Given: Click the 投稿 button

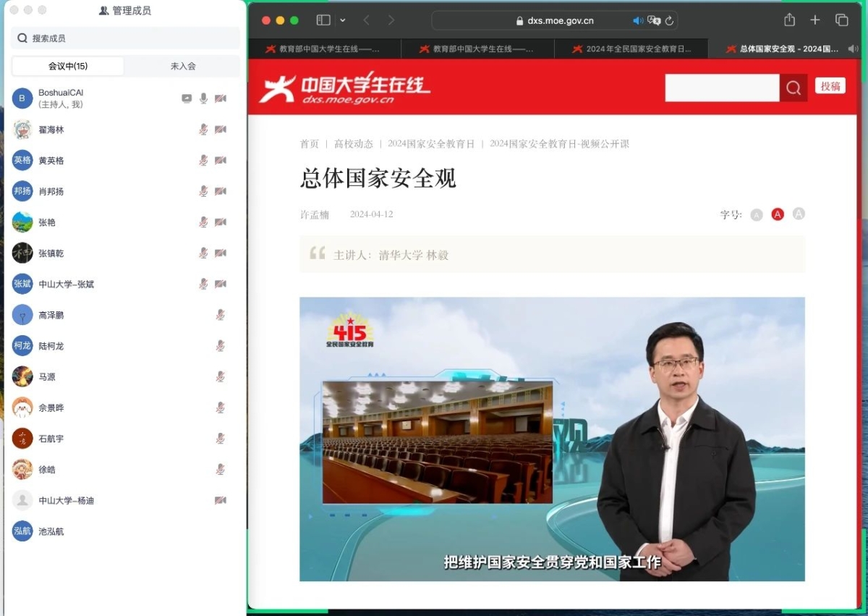Looking at the screenshot, I should 830,86.
